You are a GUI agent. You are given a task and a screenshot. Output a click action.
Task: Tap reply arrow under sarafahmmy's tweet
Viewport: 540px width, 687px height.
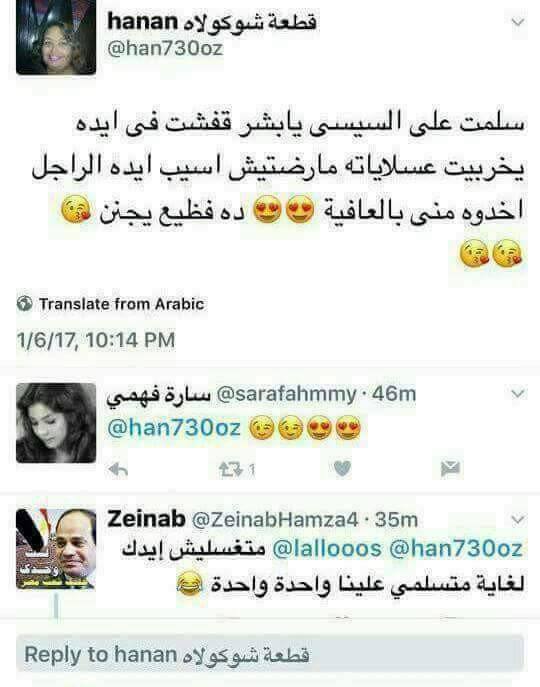point(118,470)
